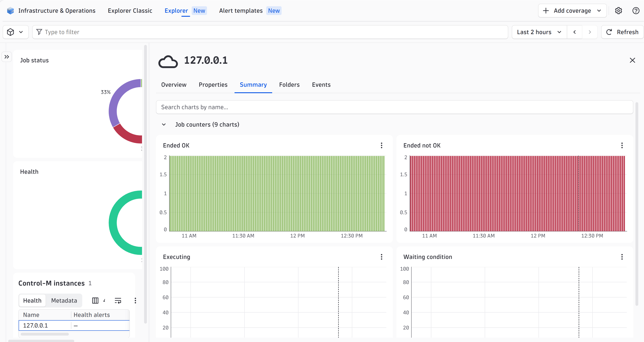Click the Control-M instances heading

click(x=52, y=283)
